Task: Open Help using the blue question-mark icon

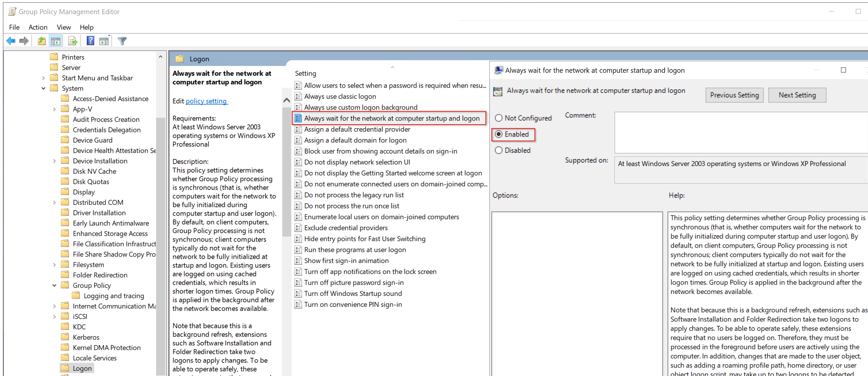Action: (90, 41)
